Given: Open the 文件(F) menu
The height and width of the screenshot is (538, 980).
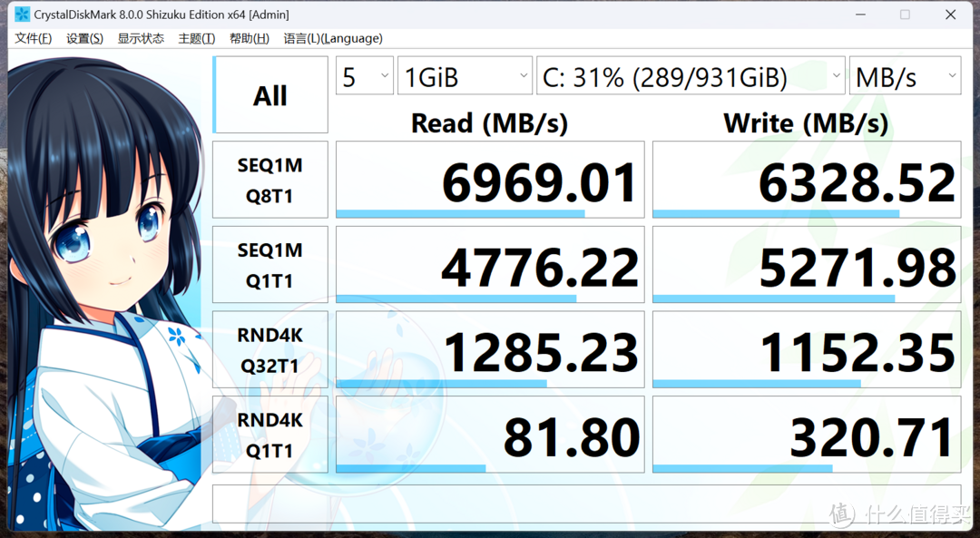Looking at the screenshot, I should [34, 39].
